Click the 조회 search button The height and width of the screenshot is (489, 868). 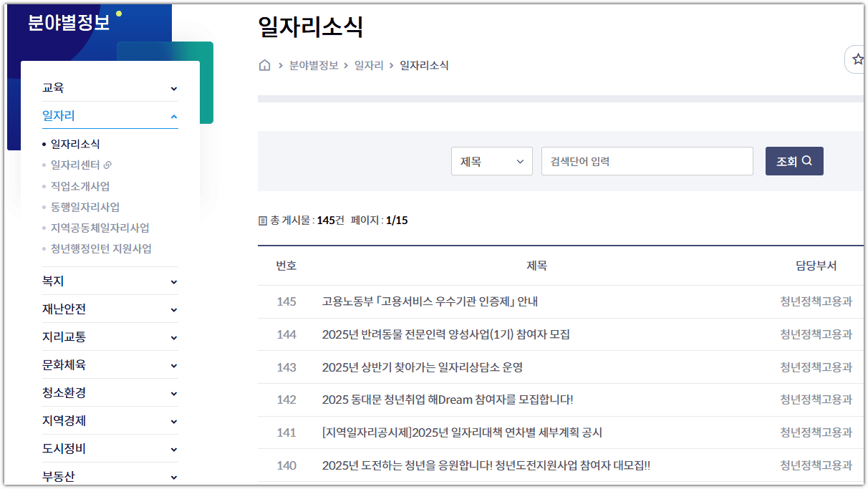(x=794, y=160)
